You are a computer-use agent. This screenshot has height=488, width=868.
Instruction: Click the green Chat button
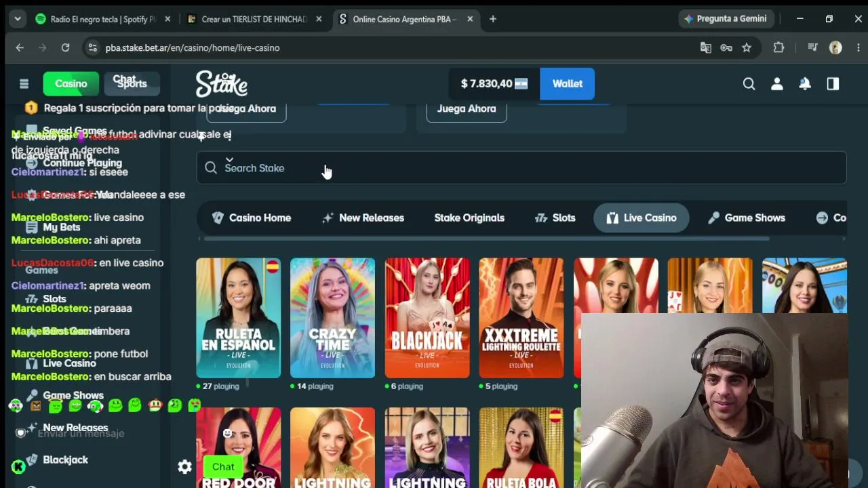pyautogui.click(x=223, y=466)
